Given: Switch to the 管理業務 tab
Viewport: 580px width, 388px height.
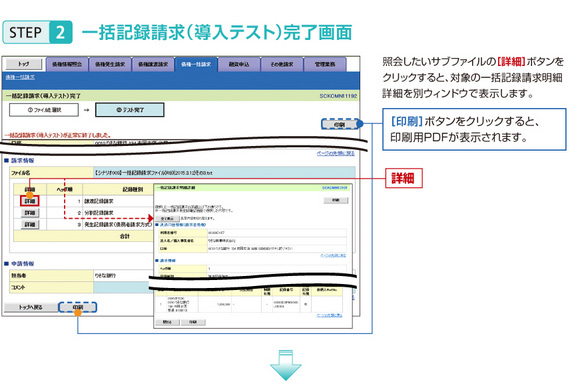Looking at the screenshot, I should [325, 64].
